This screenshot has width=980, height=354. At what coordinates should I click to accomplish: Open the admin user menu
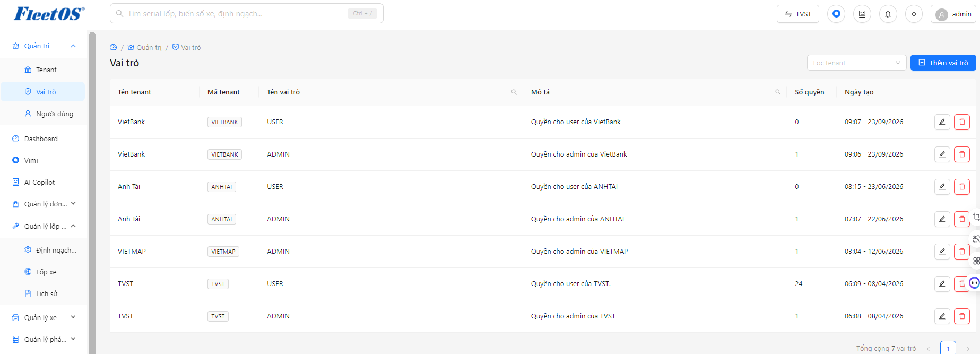click(x=953, y=14)
